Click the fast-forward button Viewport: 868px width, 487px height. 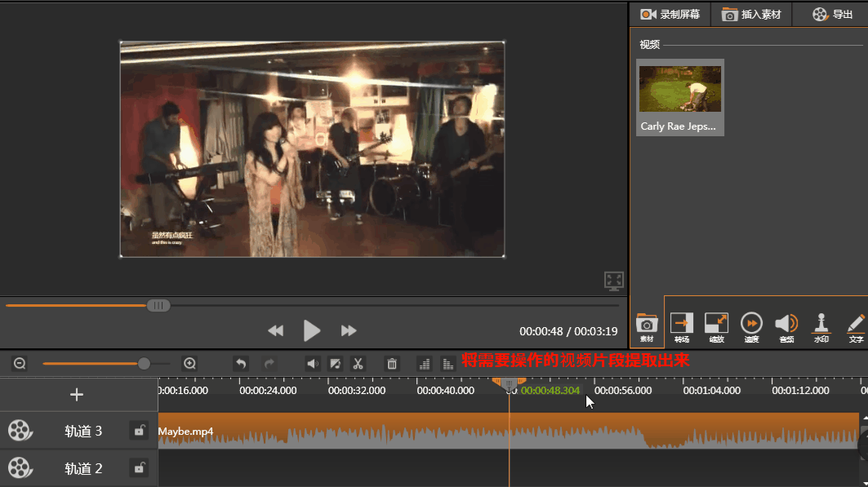pos(348,330)
